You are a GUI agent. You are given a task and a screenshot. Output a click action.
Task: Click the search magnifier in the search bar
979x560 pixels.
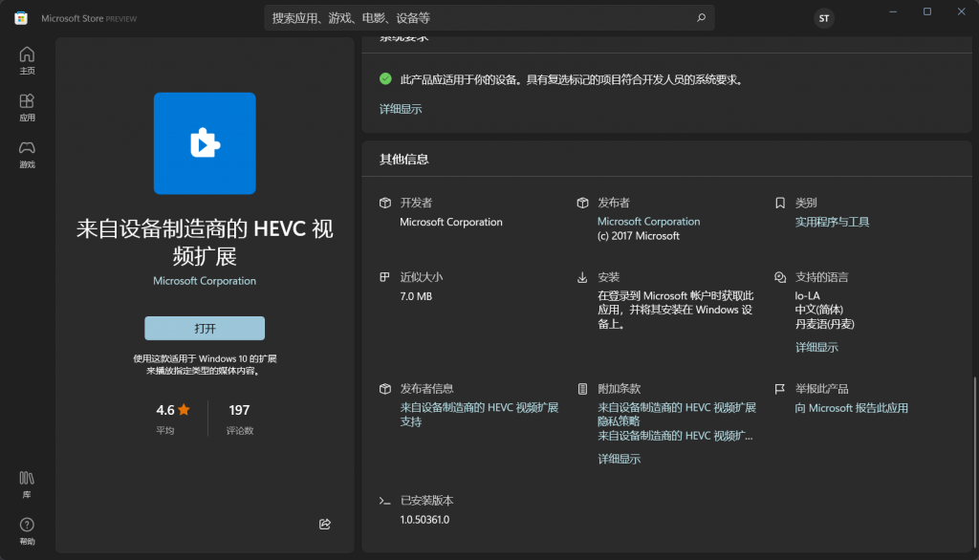pos(701,17)
